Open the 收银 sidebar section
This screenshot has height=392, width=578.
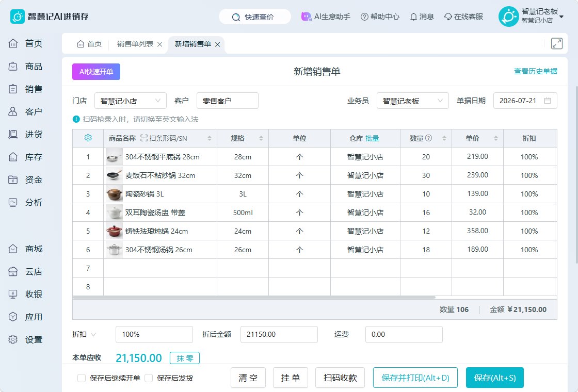(x=25, y=294)
